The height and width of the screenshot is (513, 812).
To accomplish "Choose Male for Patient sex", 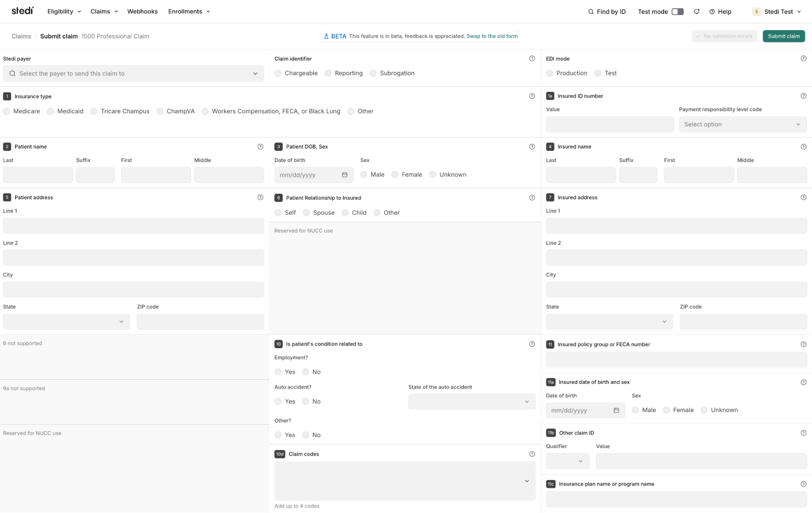I will [364, 175].
